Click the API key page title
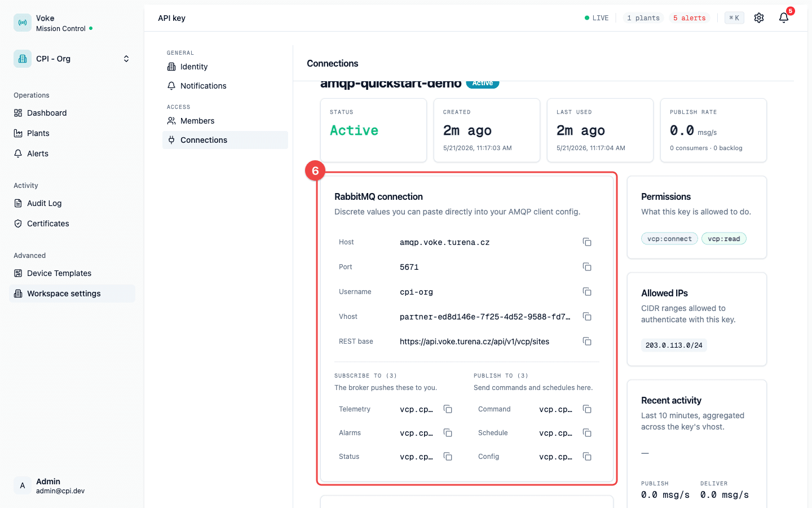Screen dimensions: 812x508 (171, 18)
